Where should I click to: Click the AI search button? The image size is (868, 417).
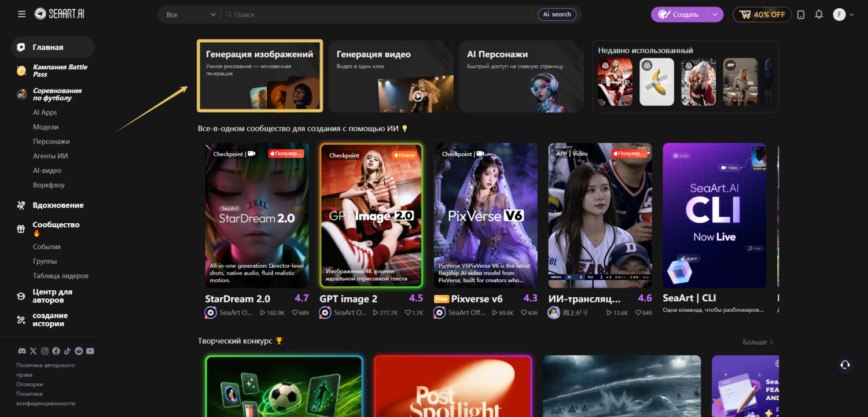point(557,14)
